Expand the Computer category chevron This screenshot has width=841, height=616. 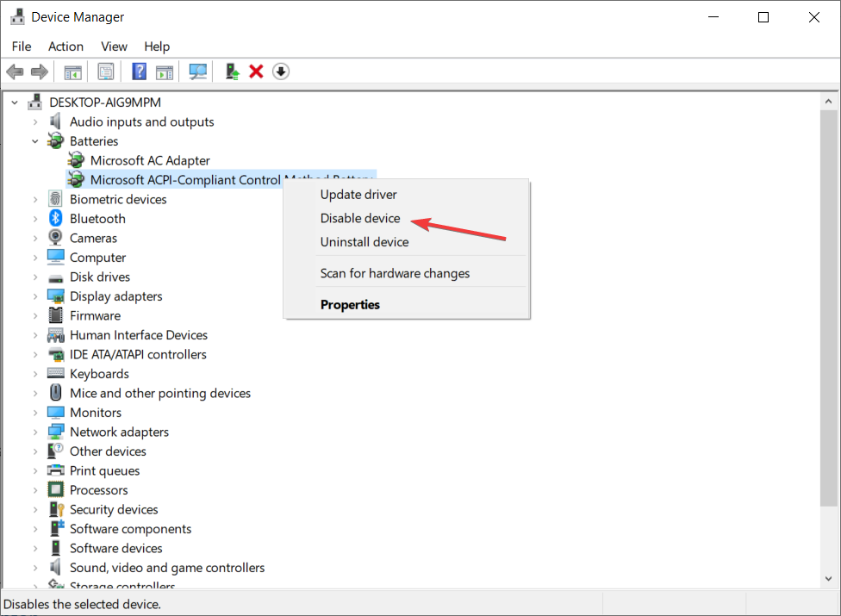[x=35, y=258]
